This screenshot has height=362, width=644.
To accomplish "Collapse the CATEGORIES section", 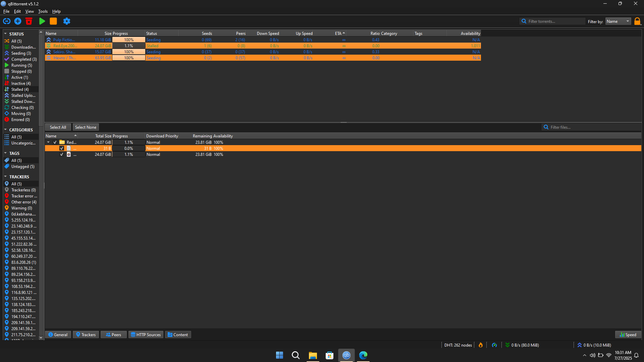I will click(x=5, y=130).
